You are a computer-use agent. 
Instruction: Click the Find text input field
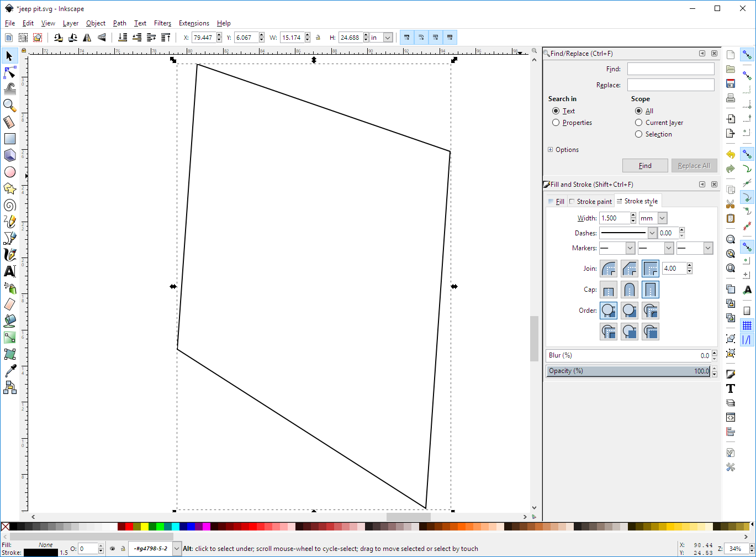click(x=670, y=69)
